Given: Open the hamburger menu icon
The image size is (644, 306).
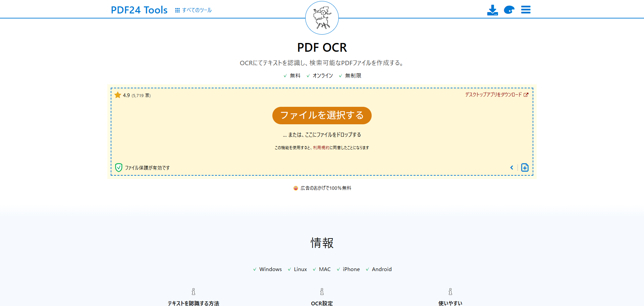Looking at the screenshot, I should [x=526, y=10].
